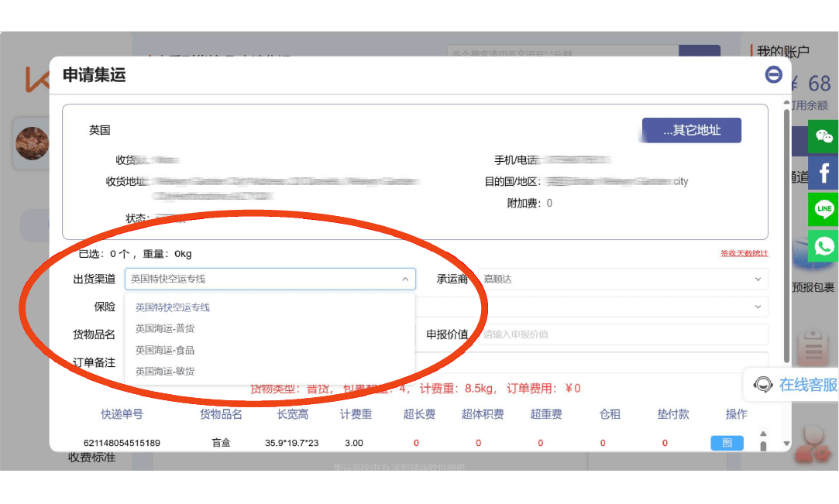
Task: Click the Facebook share icon
Action: [x=824, y=173]
